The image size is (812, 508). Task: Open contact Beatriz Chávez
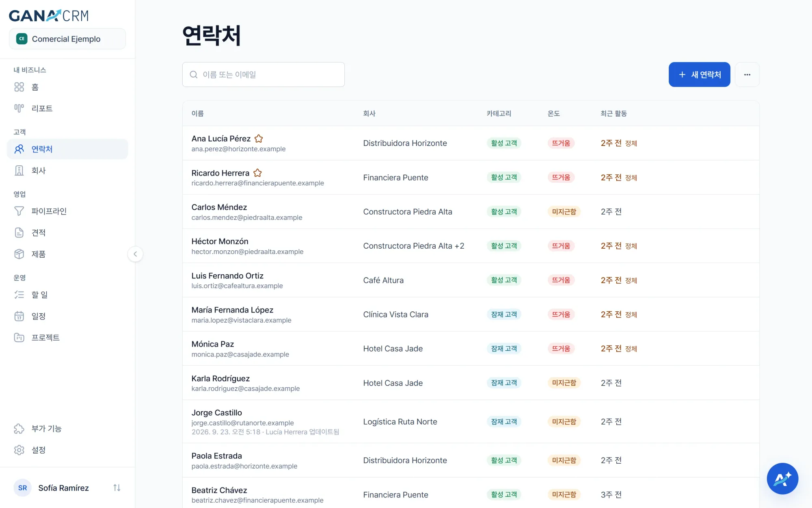point(219,490)
